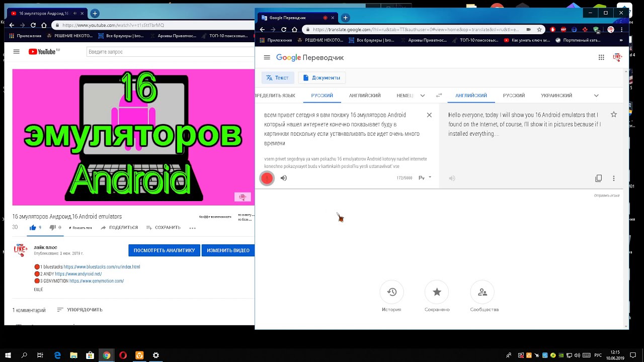Dislike the YouTube video

55,228
